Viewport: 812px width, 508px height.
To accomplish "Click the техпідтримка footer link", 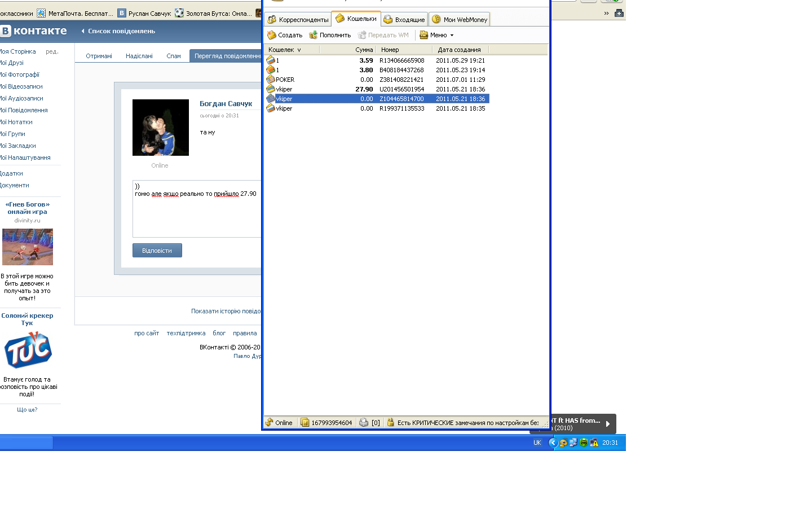I will tap(186, 333).
